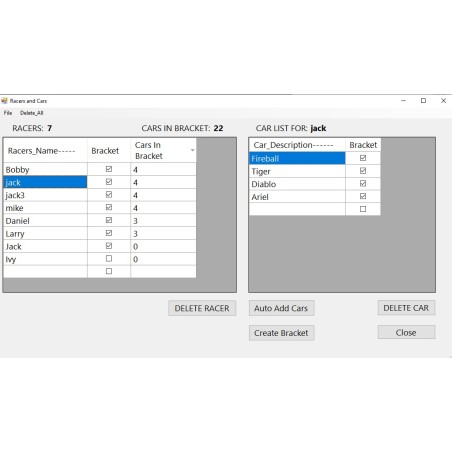
Task: Click Ivy's Cars In Bracket value 0
Action: pos(163,259)
